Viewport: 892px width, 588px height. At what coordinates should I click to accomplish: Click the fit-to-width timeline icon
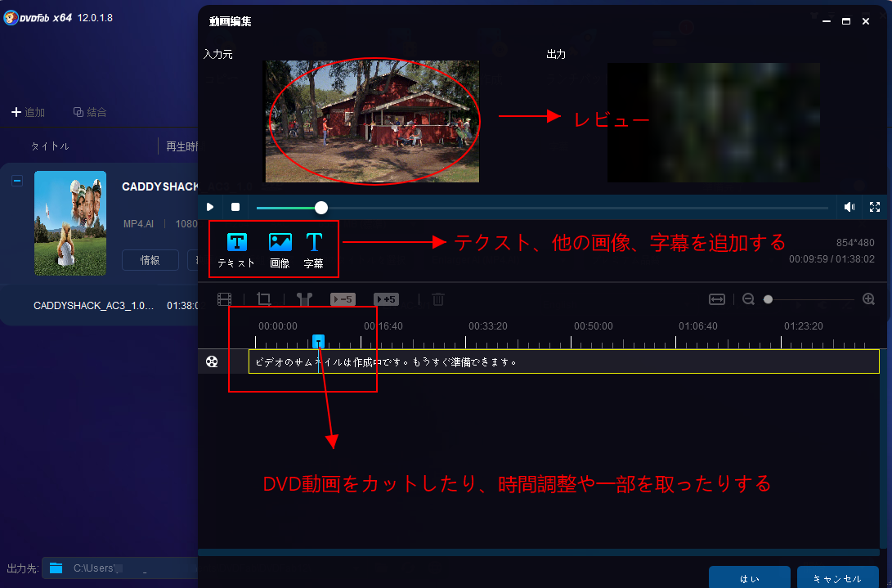click(x=717, y=299)
